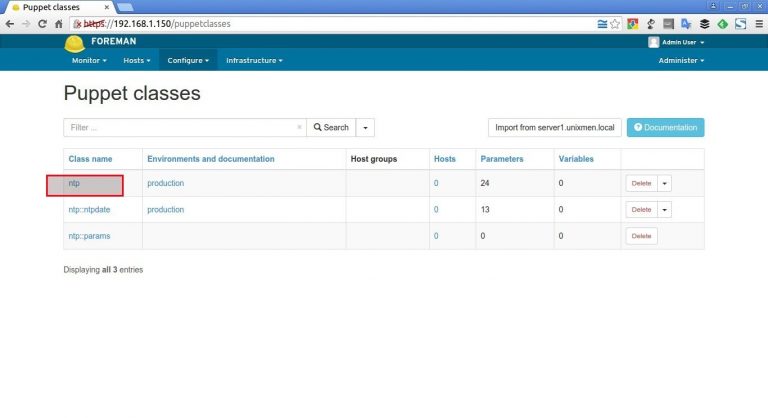
Task: Open the ntp::ntpdate puppet class
Action: [x=89, y=209]
